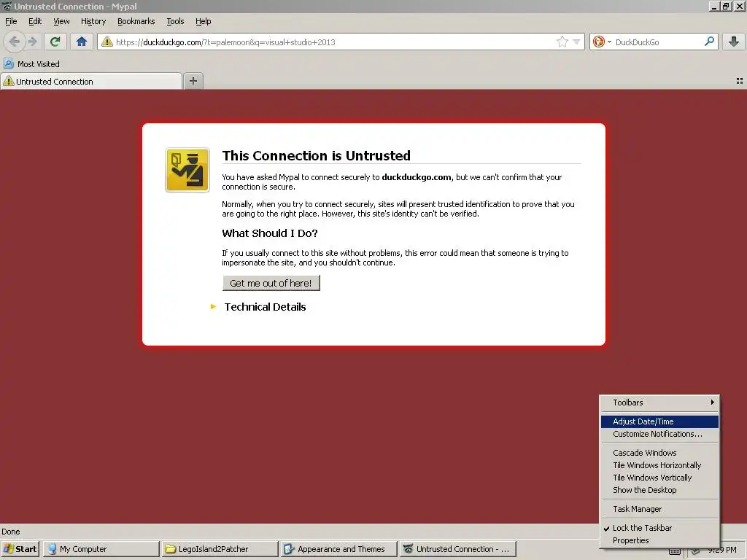
Task: Choose Show the Desktop
Action: click(659, 490)
